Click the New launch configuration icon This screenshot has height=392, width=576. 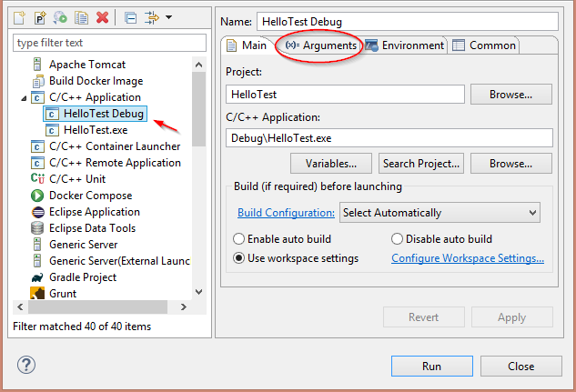coord(20,17)
